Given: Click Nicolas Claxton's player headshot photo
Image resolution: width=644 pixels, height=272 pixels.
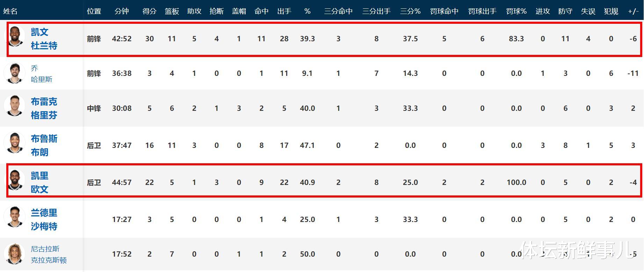Looking at the screenshot, I should (x=15, y=254).
